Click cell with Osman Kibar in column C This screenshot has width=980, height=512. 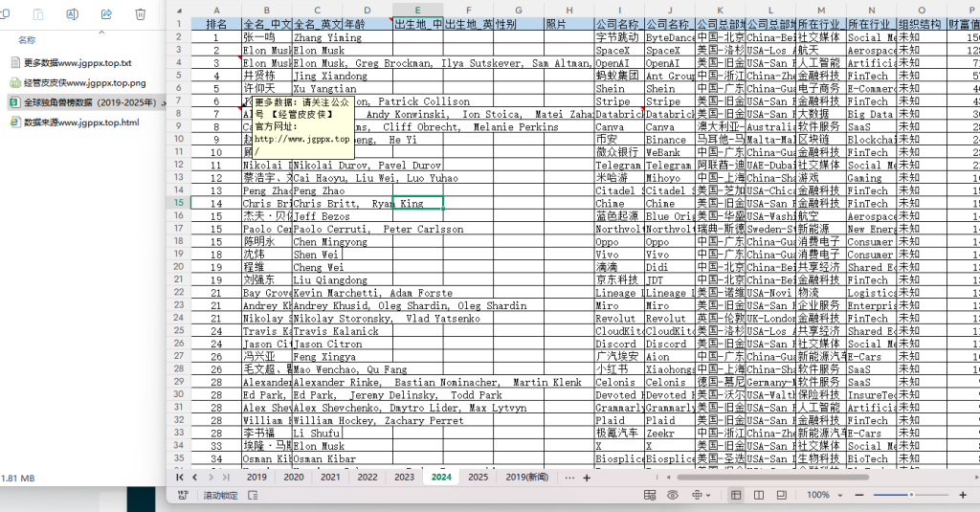[x=317, y=458]
